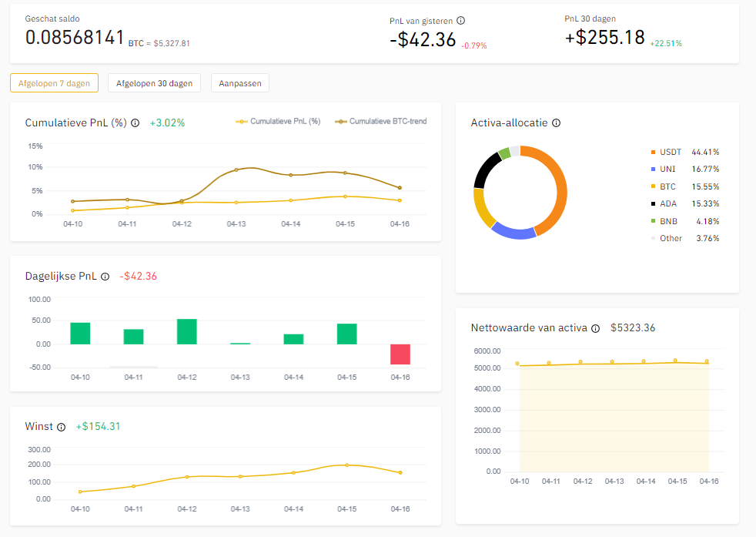756x537 pixels.
Task: Click info icon next to Cumulatieve PnL (%)
Action: pos(135,123)
